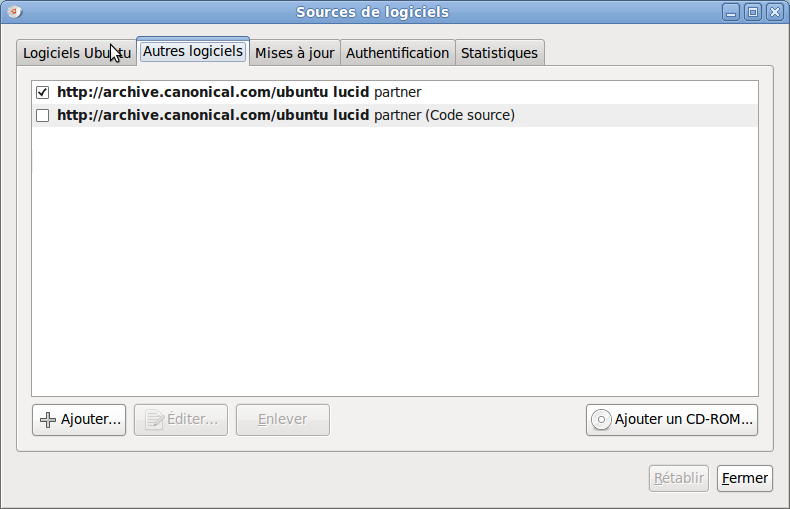
Task: Uncheck the lucid partner repository checkbox
Action: point(42,93)
